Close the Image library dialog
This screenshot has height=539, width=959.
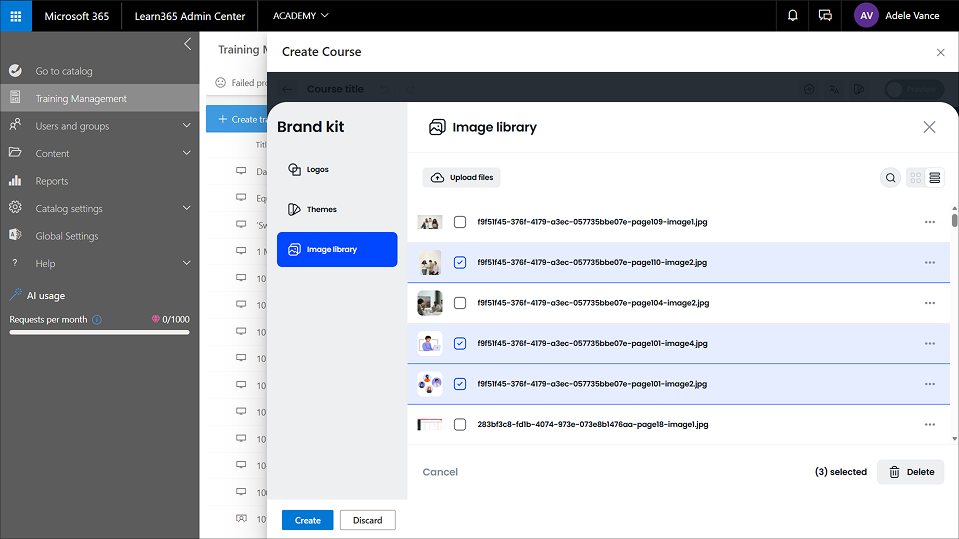[929, 127]
